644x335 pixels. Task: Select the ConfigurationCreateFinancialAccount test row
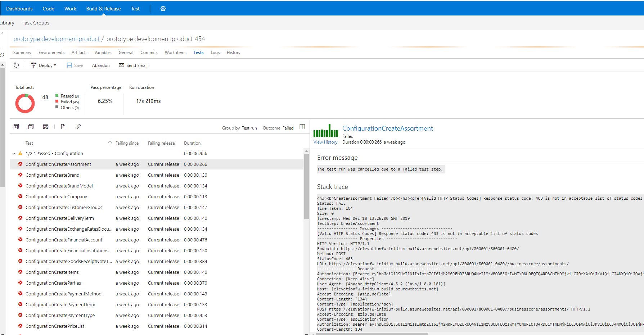click(x=157, y=240)
